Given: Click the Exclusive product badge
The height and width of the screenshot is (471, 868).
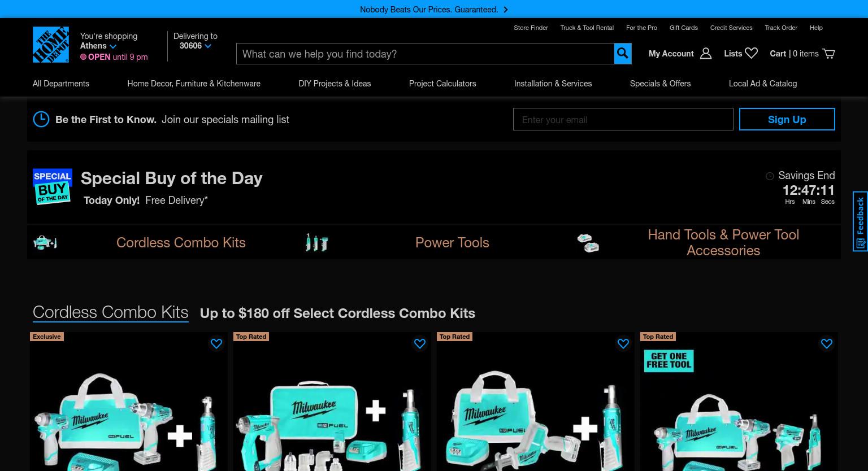Looking at the screenshot, I should pyautogui.click(x=47, y=337).
